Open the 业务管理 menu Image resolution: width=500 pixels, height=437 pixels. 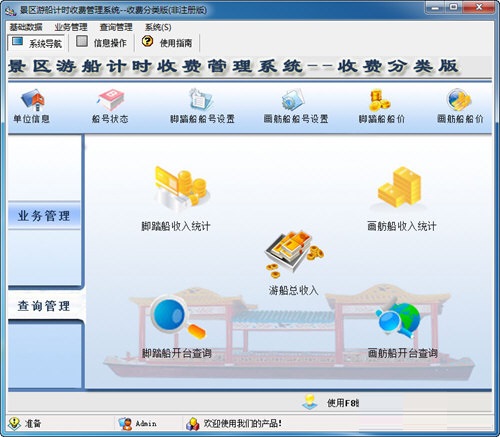(71, 27)
